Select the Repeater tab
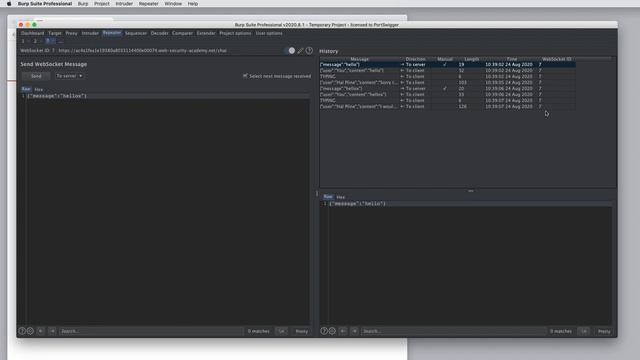Viewport: 640px width, 360px height. tap(112, 33)
